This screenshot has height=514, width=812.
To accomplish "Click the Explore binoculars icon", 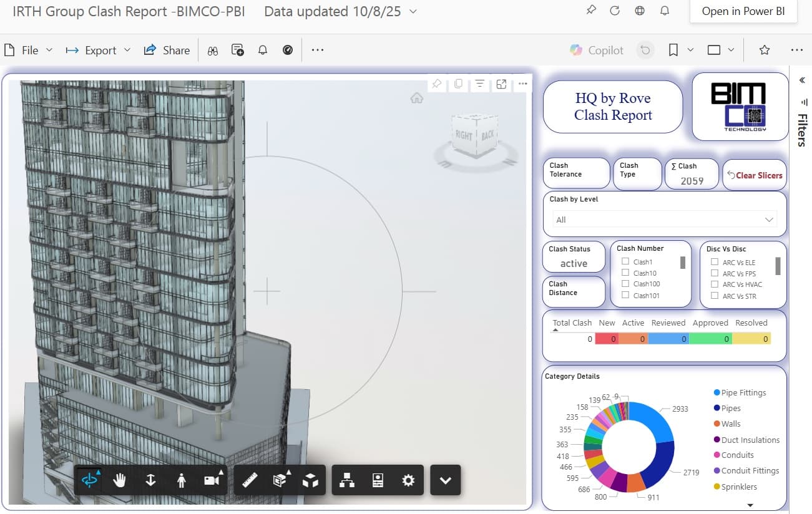I will [213, 50].
